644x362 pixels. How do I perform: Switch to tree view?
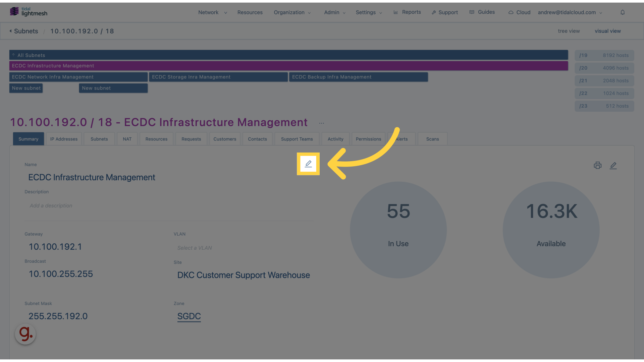pos(569,31)
